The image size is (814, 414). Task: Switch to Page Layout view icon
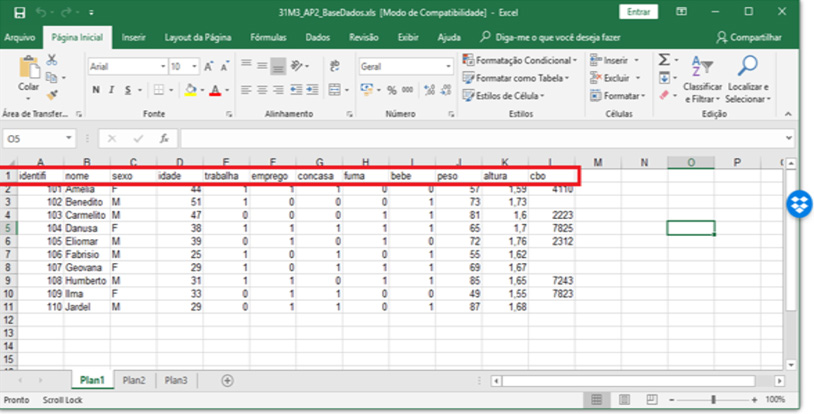coord(624,399)
